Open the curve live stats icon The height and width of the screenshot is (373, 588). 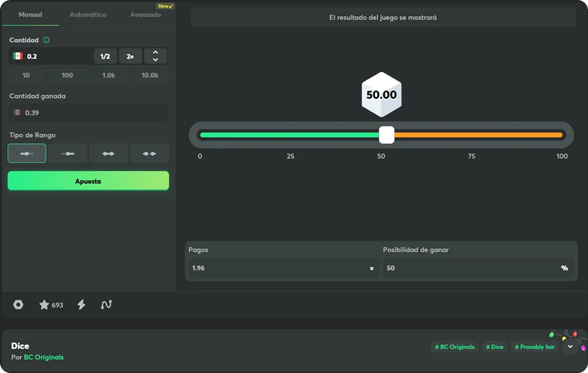tap(106, 305)
